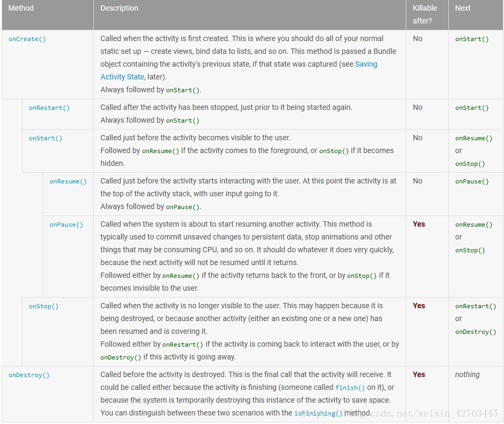This screenshot has height=424, width=504.
Task: Follow the finish() link in onDestroy description
Action: (x=350, y=387)
